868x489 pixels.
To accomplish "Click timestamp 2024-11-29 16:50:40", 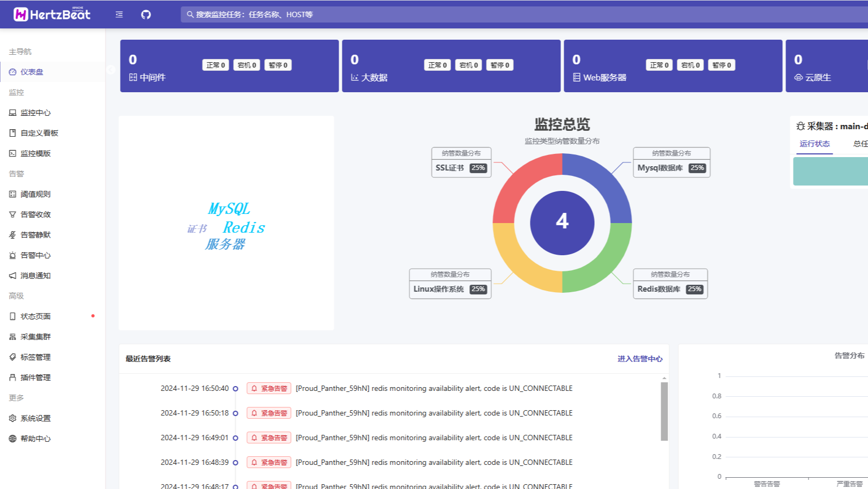I will (x=194, y=388).
